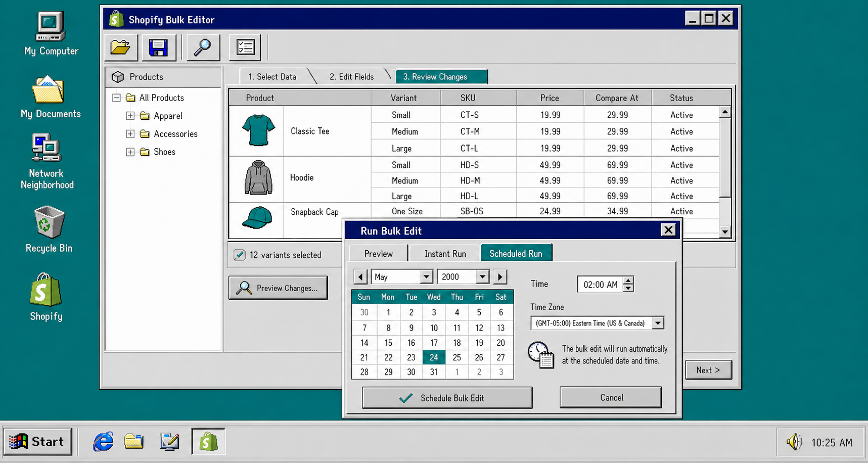868x463 pixels.
Task: Open the Time Zone dropdown
Action: (x=658, y=323)
